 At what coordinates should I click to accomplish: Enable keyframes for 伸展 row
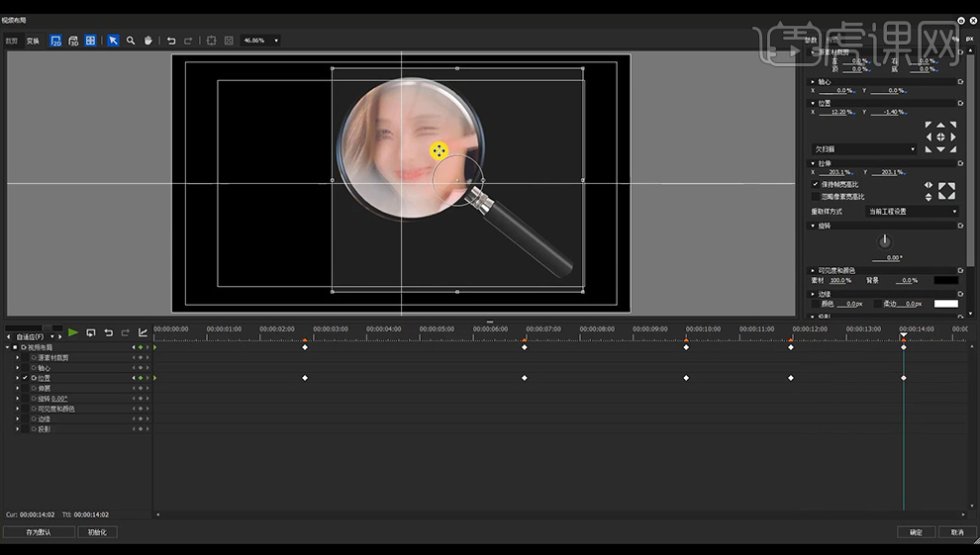coord(25,389)
